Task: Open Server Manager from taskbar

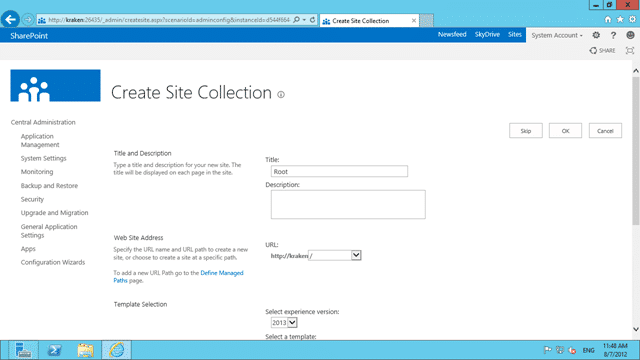Action: pyautogui.click(x=23, y=350)
